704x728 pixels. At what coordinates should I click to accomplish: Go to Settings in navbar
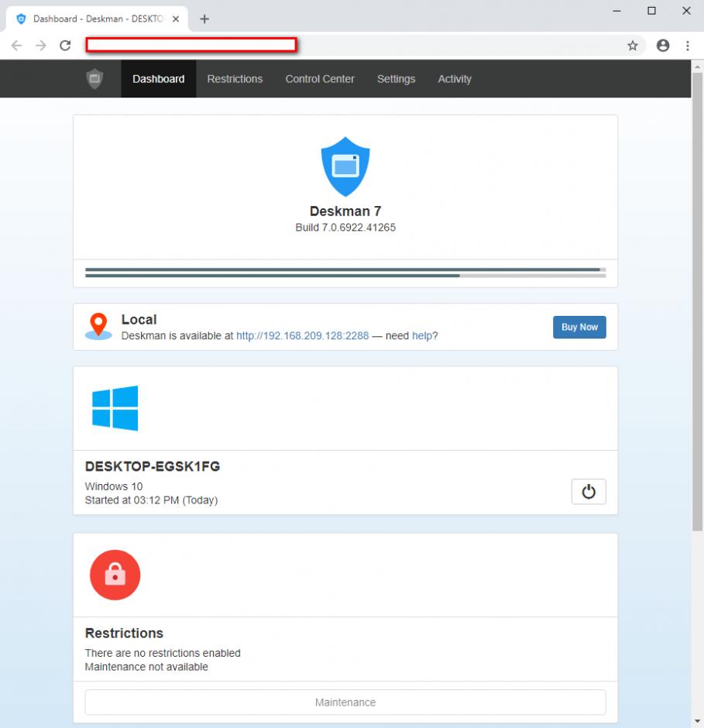[x=396, y=79]
